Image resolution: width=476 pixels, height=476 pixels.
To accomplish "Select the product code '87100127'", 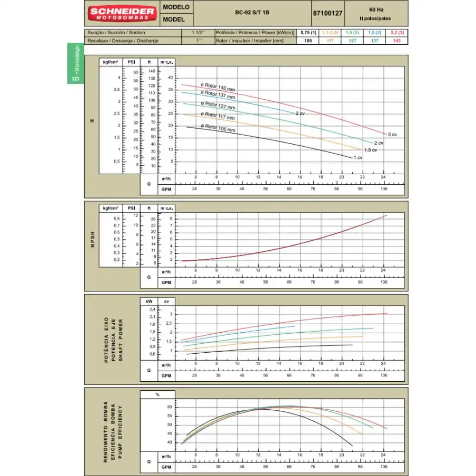I will point(327,13).
